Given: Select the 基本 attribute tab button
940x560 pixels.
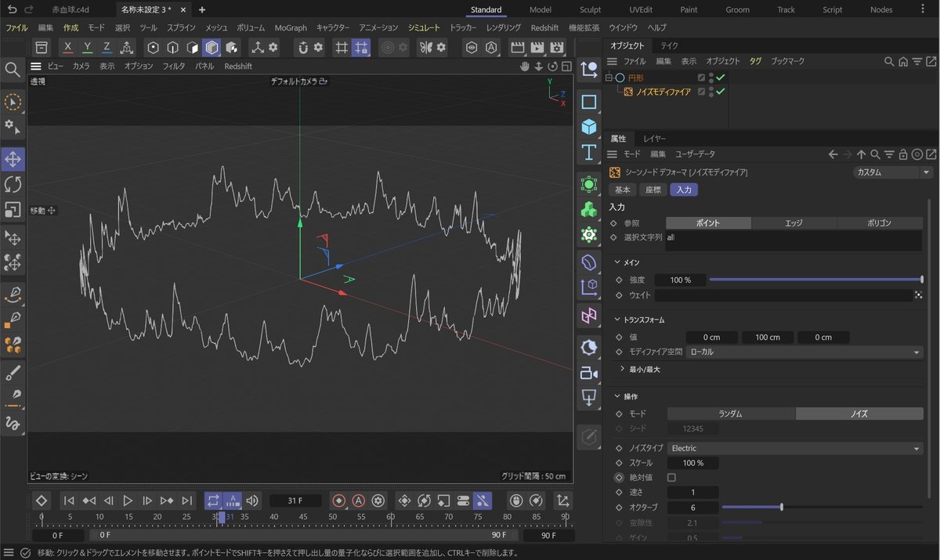Looking at the screenshot, I should (x=622, y=190).
